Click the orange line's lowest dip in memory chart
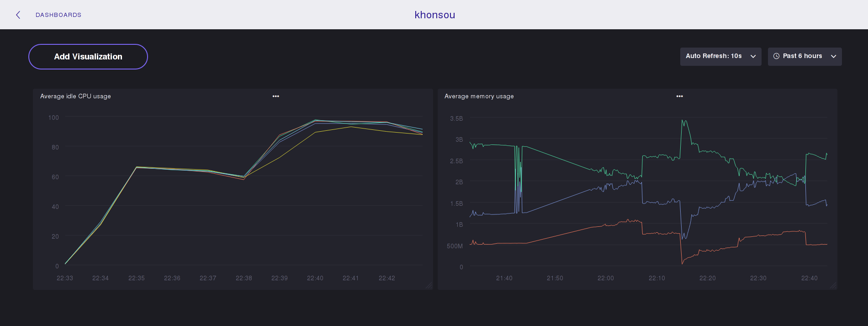Viewport: 868px width, 326px height. [682, 263]
